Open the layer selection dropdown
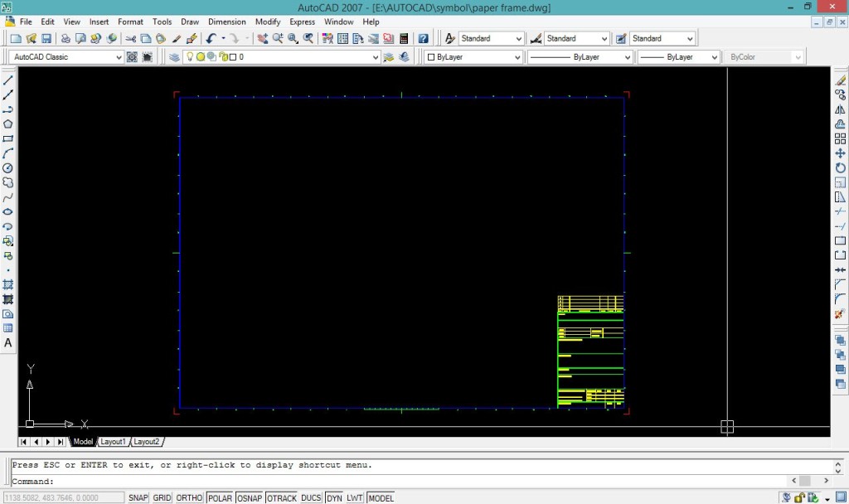This screenshot has width=849, height=504. [374, 56]
